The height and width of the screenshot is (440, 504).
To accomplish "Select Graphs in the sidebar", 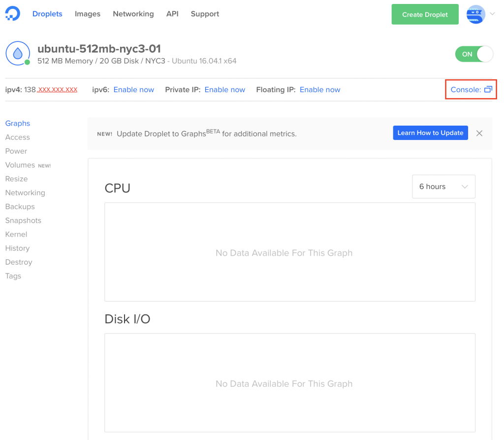I will [x=18, y=123].
